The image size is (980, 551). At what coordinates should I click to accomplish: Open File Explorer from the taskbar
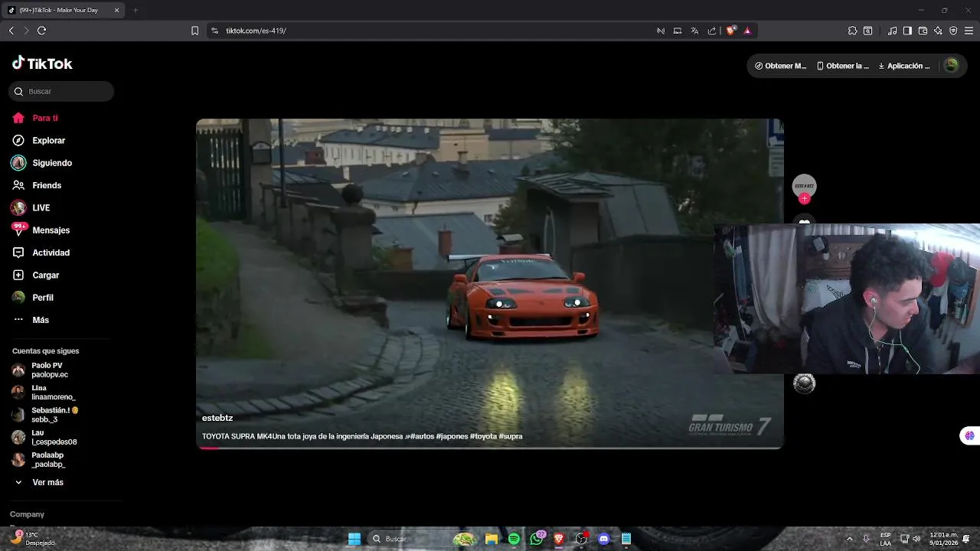pos(492,539)
